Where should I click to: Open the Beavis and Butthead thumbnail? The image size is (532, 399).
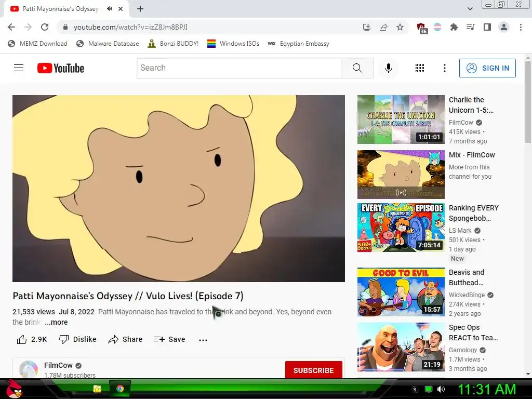pos(401,292)
